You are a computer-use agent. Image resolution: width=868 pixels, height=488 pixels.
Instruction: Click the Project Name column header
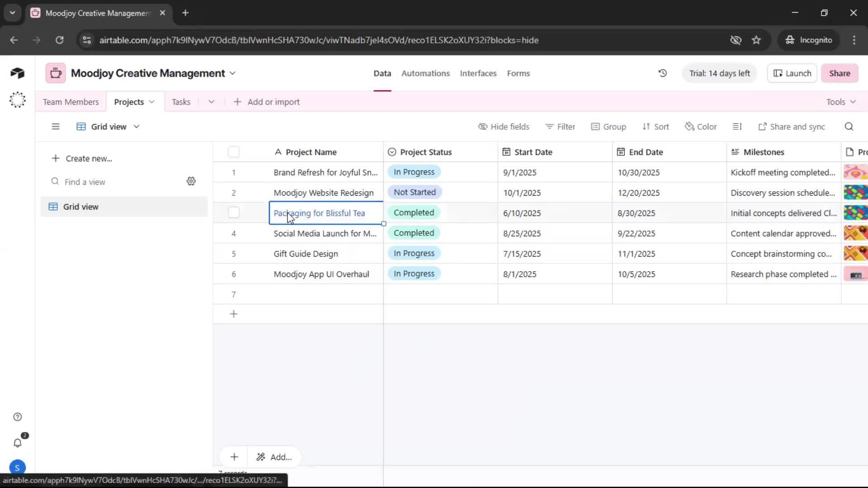pos(325,152)
